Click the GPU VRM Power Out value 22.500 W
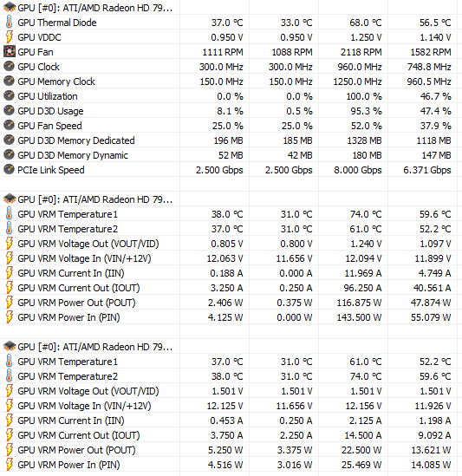 tap(361, 450)
